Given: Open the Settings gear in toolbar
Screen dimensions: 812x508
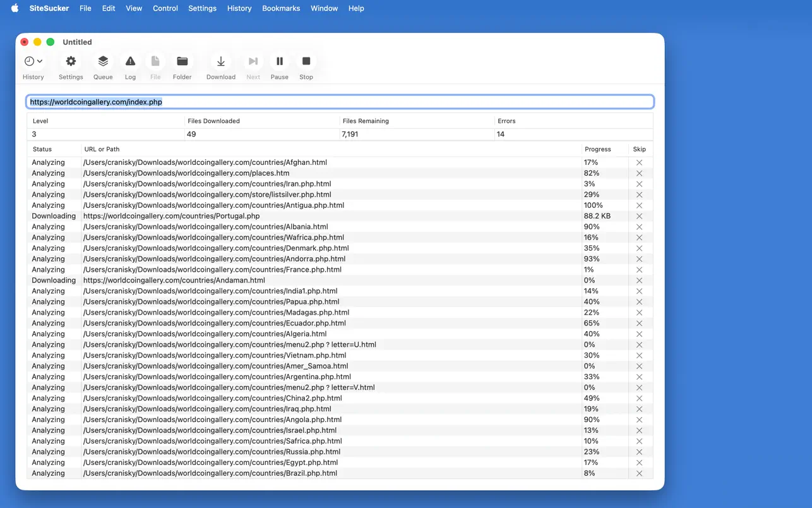Looking at the screenshot, I should point(71,61).
